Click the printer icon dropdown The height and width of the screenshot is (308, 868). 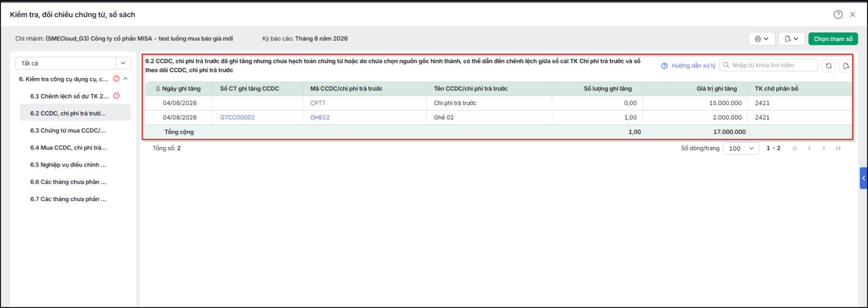coord(762,39)
